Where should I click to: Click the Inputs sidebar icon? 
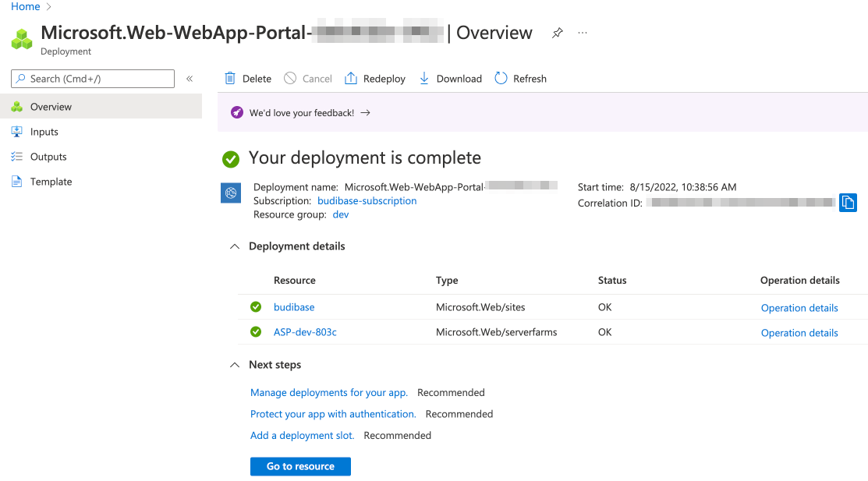(x=17, y=132)
